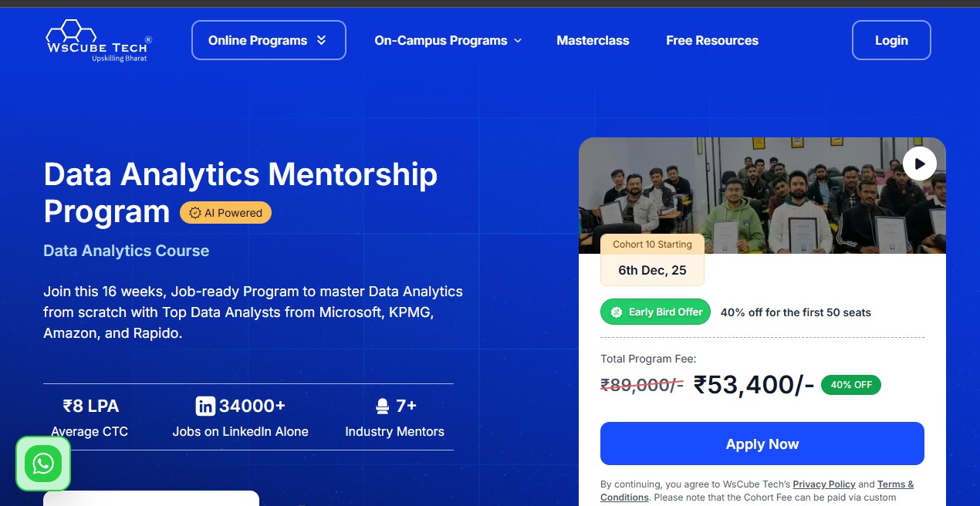The image size is (980, 506).
Task: Expand the On-Campus Programs menu
Action: coord(448,40)
